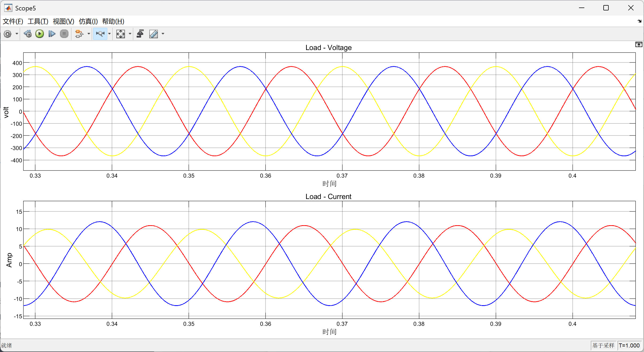Image resolution: width=644 pixels, height=352 pixels.
Task: Click the "就绪" status bar text
Action: tap(6, 345)
